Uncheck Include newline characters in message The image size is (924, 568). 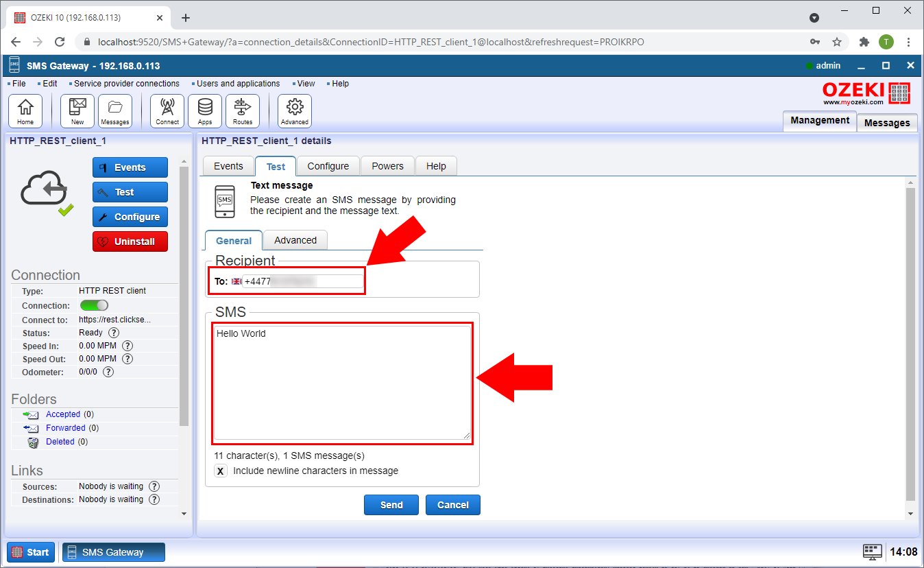221,471
